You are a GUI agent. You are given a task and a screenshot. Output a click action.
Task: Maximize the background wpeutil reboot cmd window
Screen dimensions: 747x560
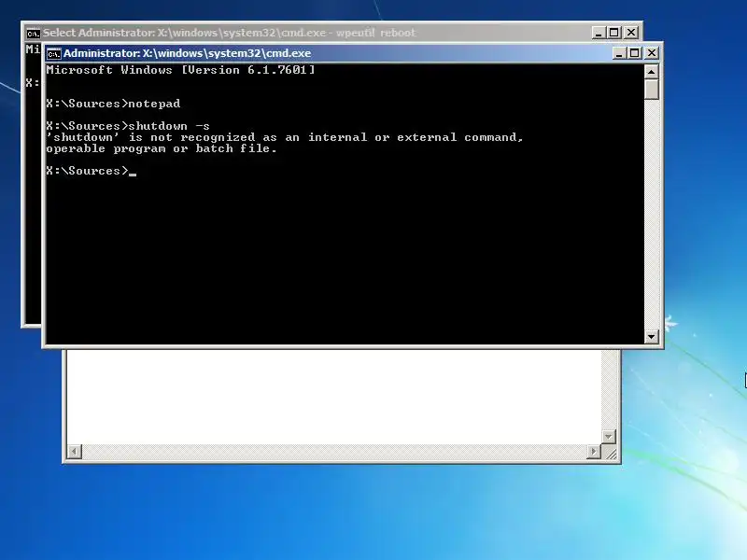pyautogui.click(x=614, y=33)
